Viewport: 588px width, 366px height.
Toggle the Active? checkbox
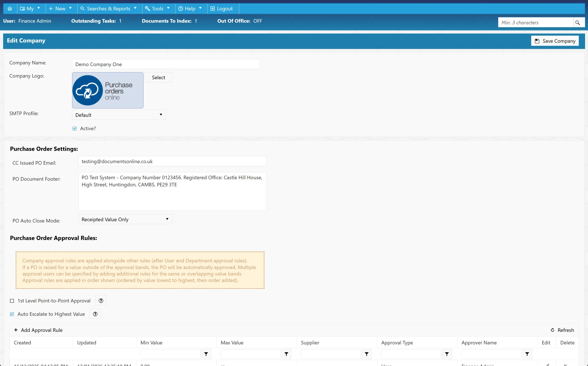pyautogui.click(x=75, y=129)
